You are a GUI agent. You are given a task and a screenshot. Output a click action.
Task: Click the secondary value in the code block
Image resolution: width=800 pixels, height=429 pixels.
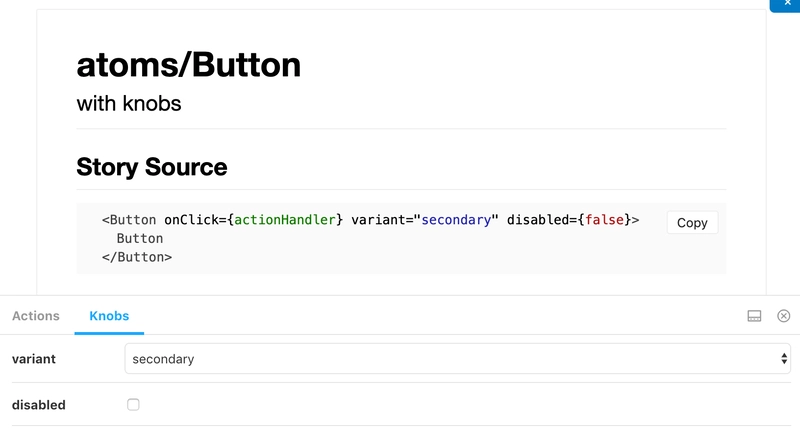click(x=456, y=220)
